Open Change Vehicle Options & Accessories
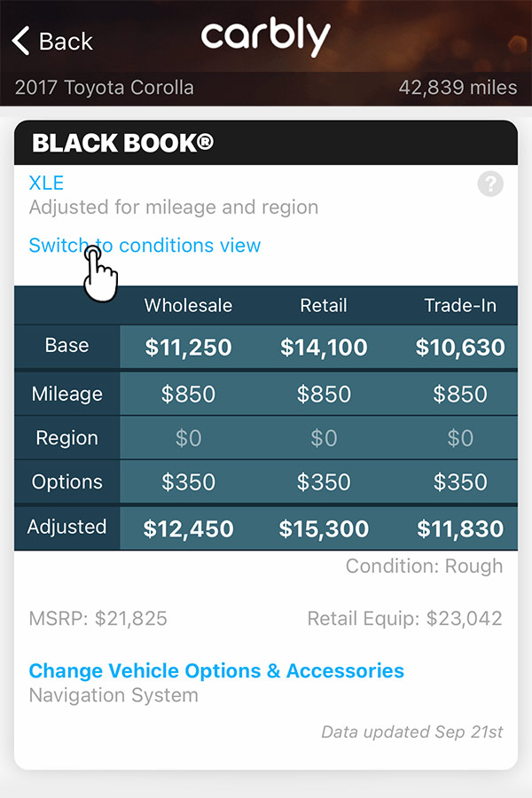Image resolution: width=532 pixels, height=798 pixels. point(217,671)
